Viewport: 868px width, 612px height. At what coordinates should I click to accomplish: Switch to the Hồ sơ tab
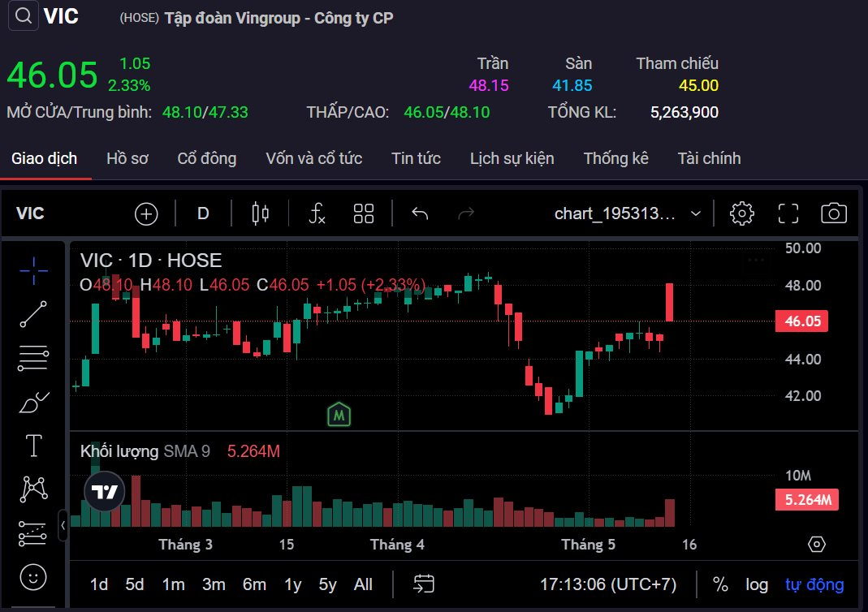[127, 159]
